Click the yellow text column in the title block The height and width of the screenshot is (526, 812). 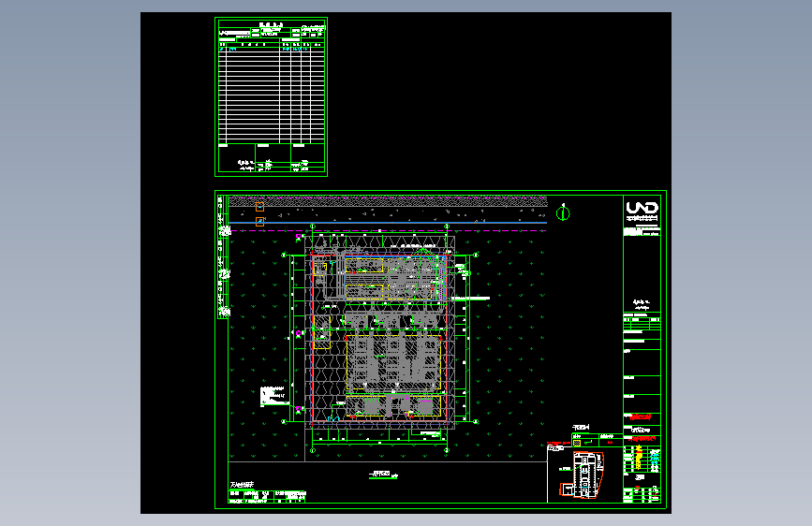click(x=639, y=459)
